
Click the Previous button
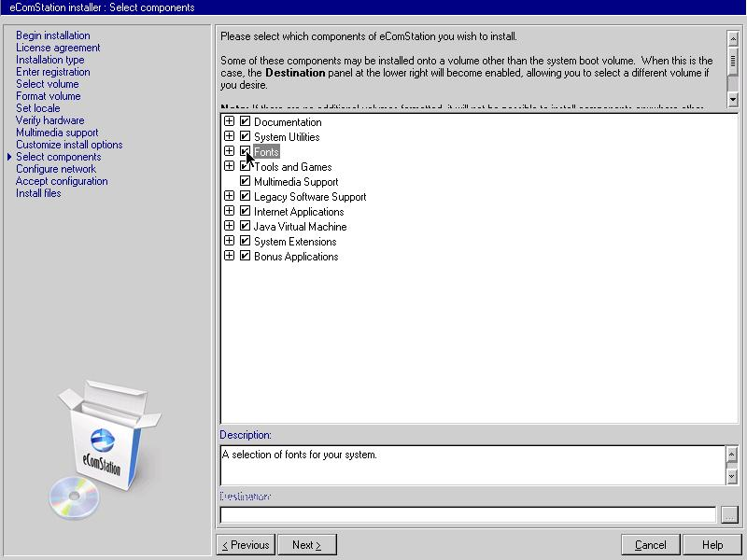(246, 545)
